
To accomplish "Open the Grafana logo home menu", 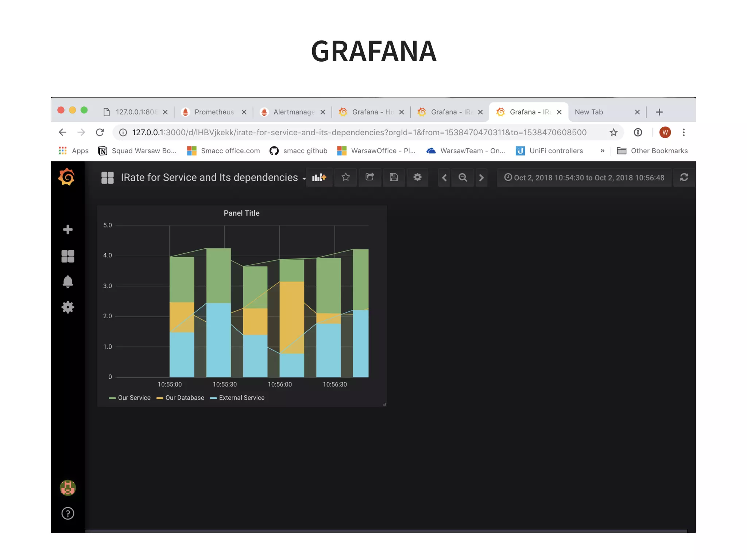I will pyautogui.click(x=67, y=177).
